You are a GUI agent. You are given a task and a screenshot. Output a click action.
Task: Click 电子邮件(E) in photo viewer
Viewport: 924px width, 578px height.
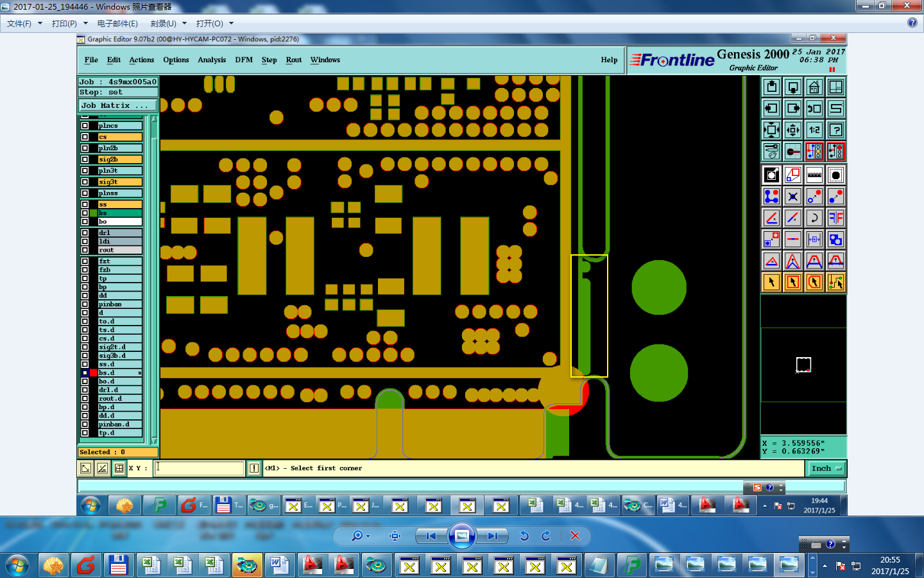(117, 23)
